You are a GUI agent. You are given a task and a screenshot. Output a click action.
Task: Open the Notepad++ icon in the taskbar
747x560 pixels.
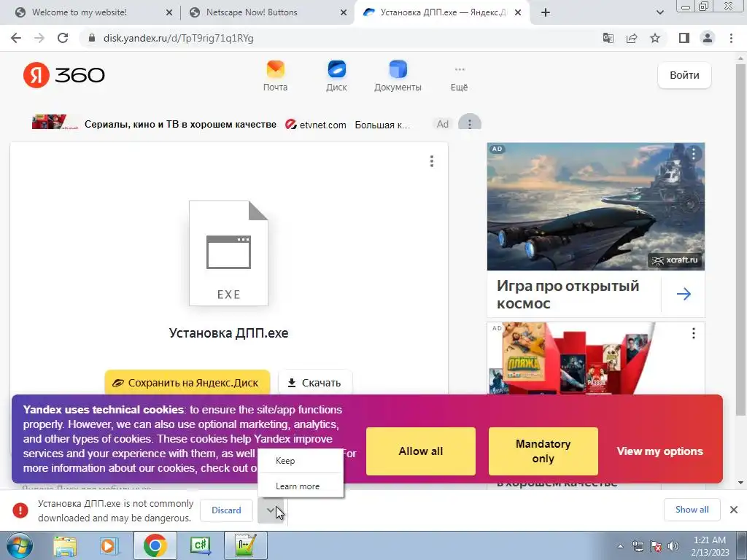click(247, 545)
